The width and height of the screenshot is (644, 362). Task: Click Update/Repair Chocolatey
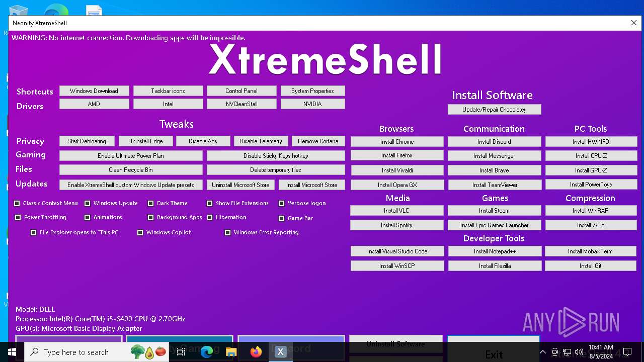coord(495,110)
